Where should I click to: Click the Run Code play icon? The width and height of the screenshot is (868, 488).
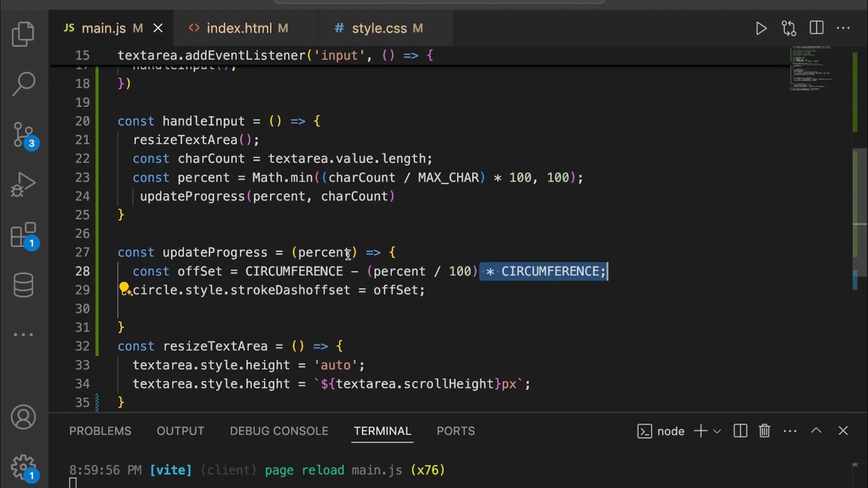tap(761, 28)
